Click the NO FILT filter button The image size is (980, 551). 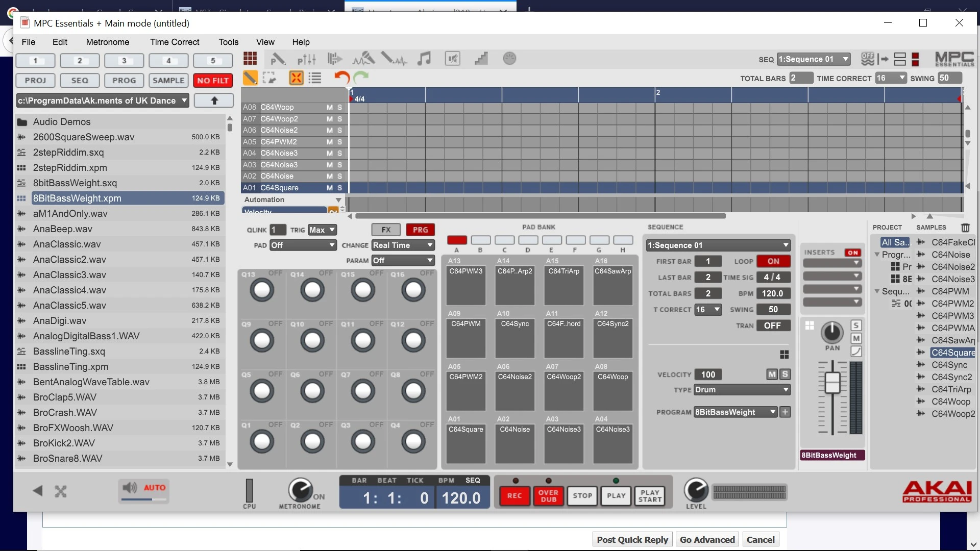pyautogui.click(x=213, y=81)
